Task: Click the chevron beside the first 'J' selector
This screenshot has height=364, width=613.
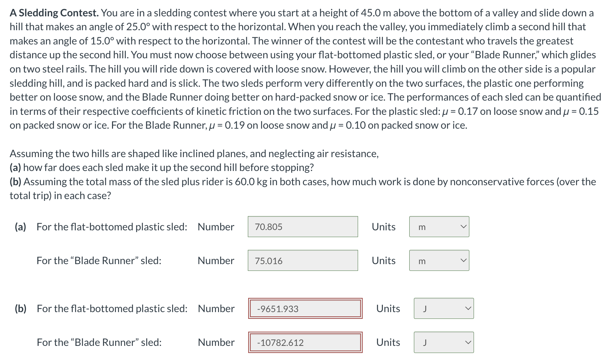Action: (x=468, y=309)
